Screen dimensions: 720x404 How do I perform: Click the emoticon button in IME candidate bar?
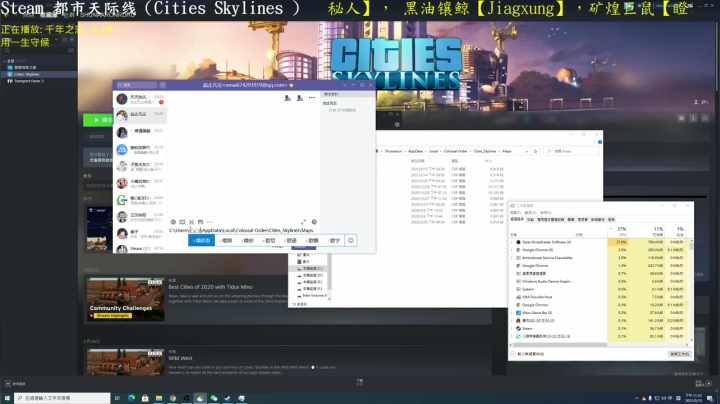(351, 241)
